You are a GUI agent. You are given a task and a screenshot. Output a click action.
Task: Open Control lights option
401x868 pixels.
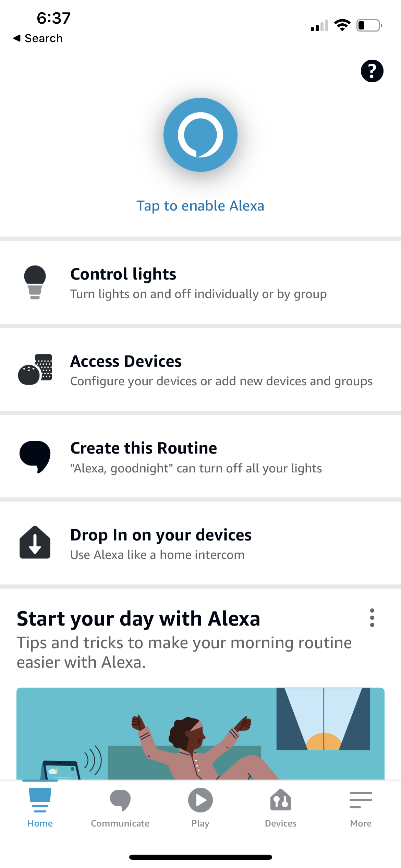point(198,283)
